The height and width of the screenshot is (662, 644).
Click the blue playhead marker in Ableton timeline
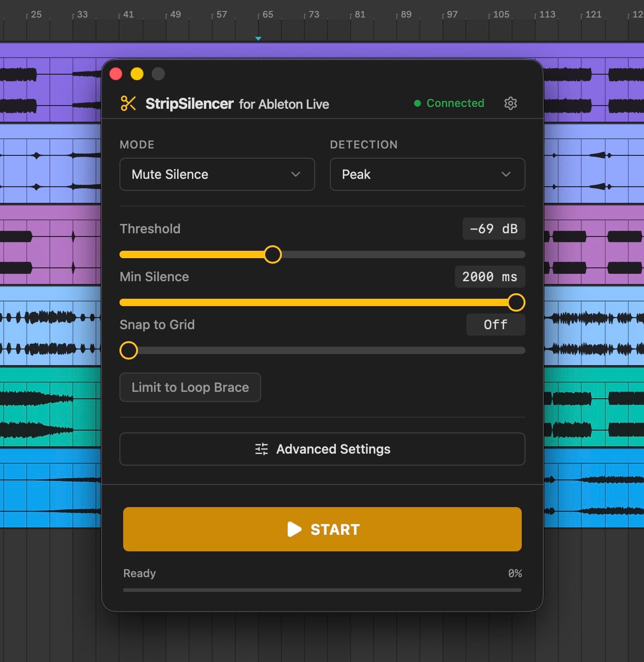point(258,39)
